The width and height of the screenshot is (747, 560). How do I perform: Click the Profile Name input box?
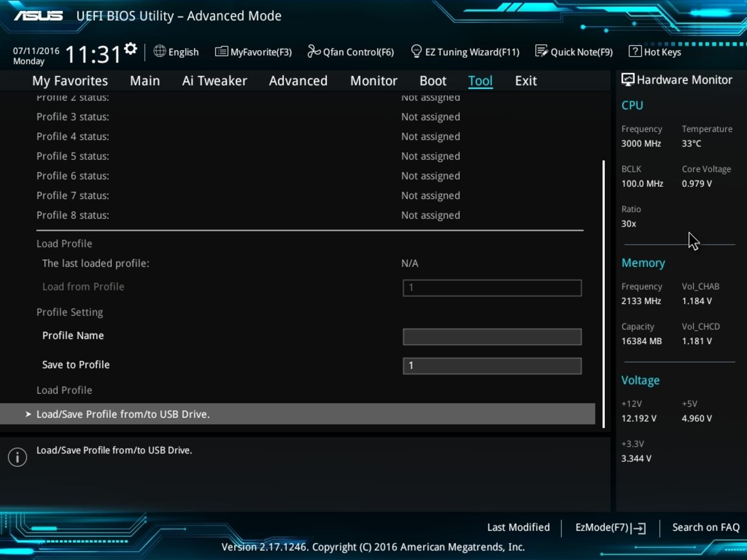click(492, 337)
